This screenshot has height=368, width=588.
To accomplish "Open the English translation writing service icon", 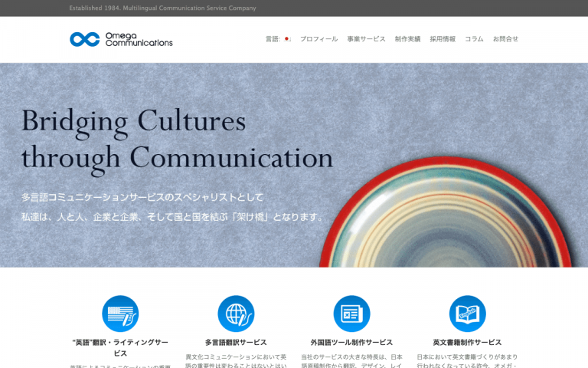I will coord(120,314).
